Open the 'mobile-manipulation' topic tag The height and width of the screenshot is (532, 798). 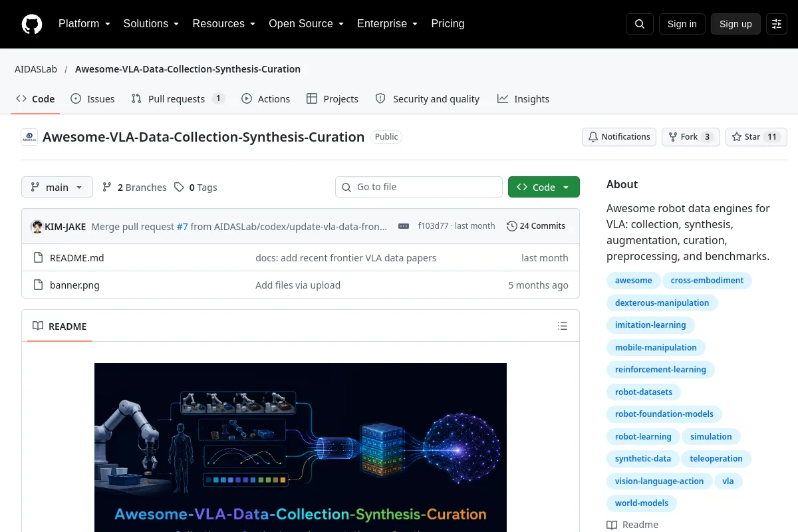pyautogui.click(x=656, y=347)
